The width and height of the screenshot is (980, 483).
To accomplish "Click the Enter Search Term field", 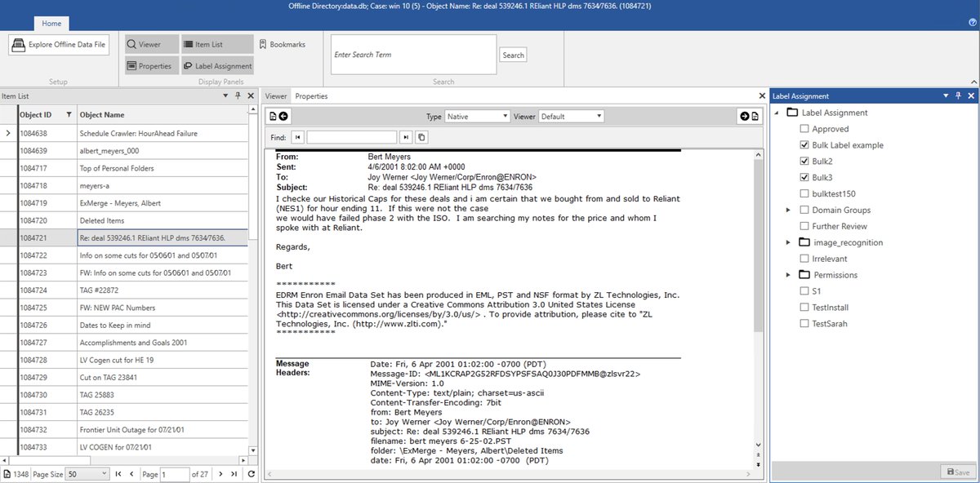I will pos(414,55).
